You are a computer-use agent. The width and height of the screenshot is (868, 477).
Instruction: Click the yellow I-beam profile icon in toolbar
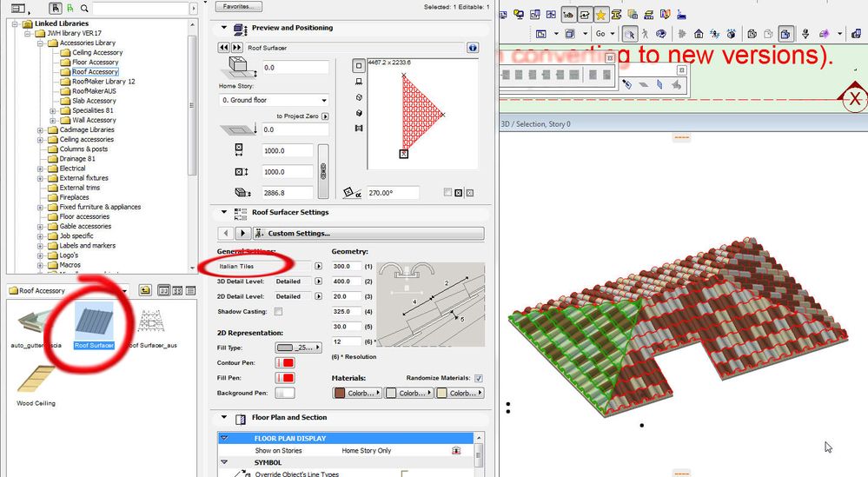pyautogui.click(x=616, y=15)
